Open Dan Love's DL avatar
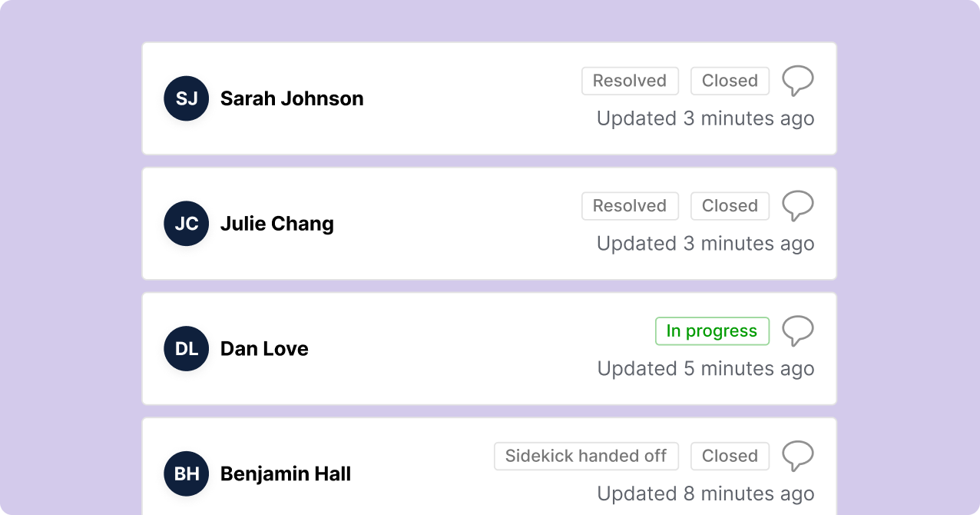980x515 pixels. point(186,348)
